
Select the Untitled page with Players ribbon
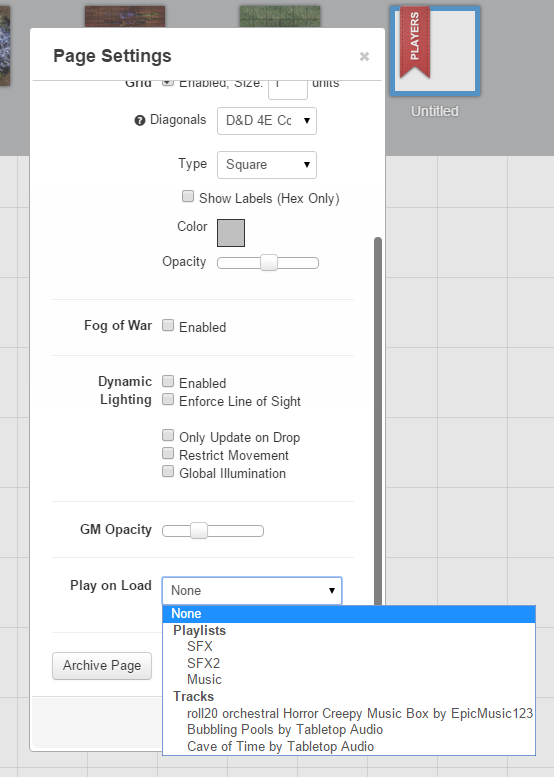click(x=435, y=51)
